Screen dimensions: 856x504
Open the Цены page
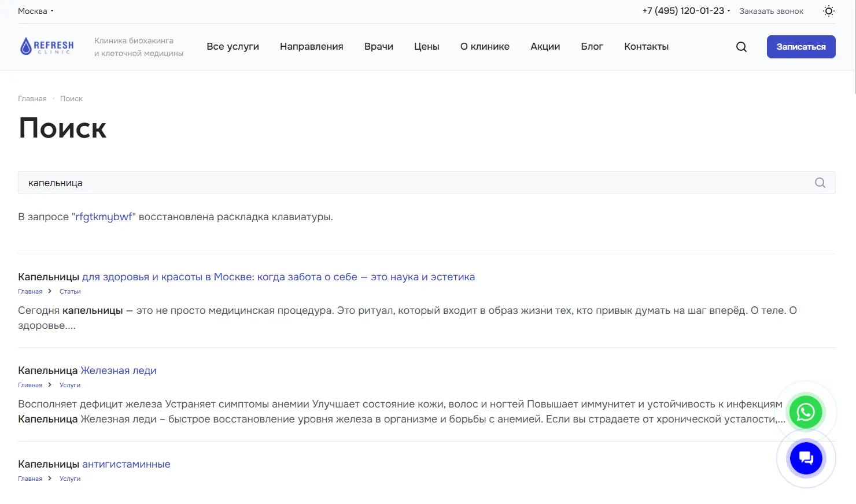coord(426,47)
